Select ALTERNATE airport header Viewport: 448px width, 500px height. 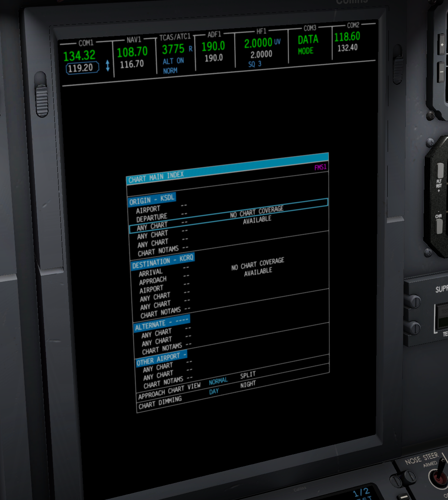pyautogui.click(x=162, y=323)
